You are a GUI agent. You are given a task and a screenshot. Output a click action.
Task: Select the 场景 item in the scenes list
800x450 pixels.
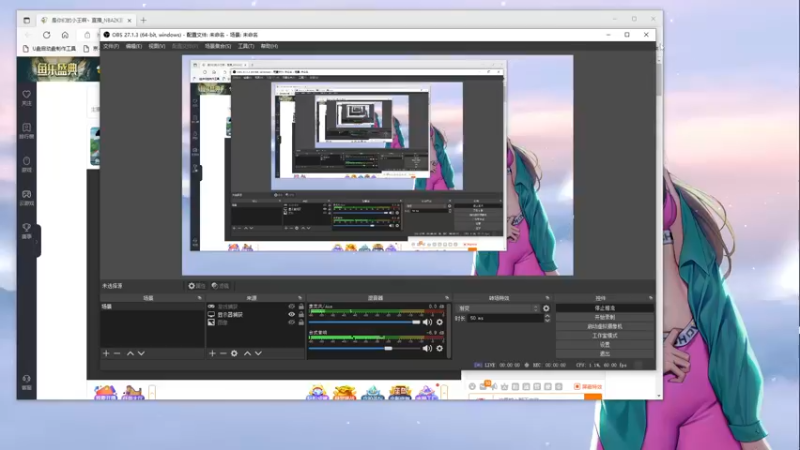[152, 307]
